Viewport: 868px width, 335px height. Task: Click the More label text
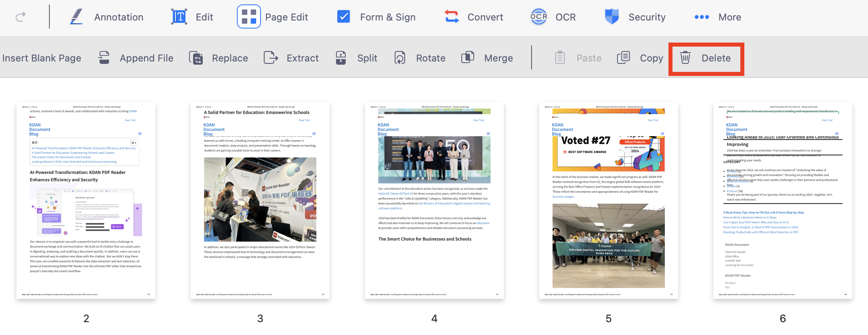point(730,17)
